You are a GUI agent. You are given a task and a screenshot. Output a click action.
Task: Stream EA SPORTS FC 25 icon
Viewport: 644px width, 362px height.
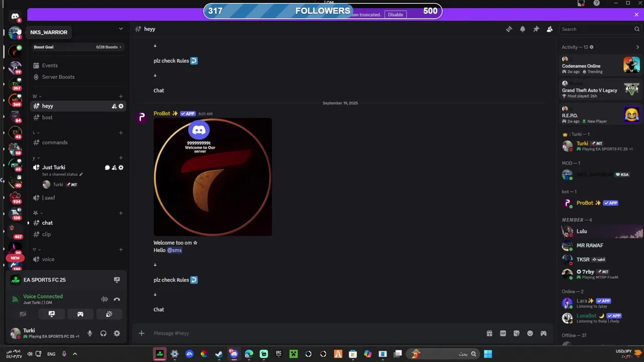click(x=117, y=280)
